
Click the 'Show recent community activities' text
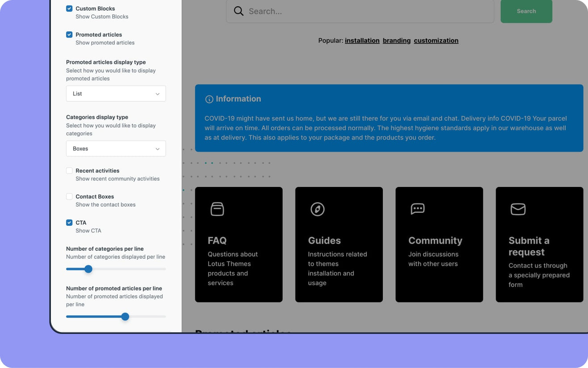tap(118, 179)
